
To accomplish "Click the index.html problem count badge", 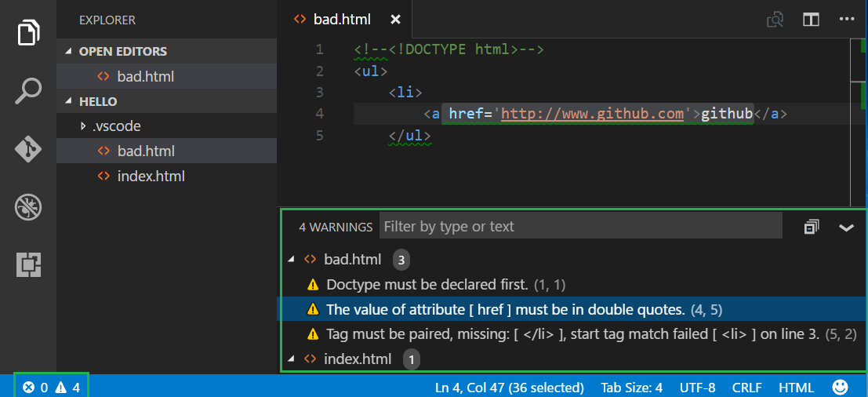I will [x=412, y=360].
